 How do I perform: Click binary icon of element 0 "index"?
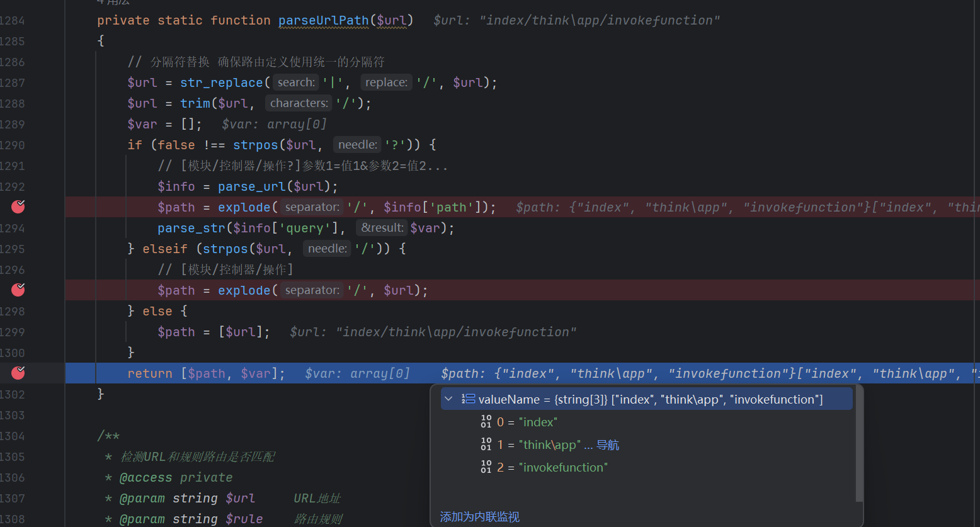pyautogui.click(x=486, y=422)
